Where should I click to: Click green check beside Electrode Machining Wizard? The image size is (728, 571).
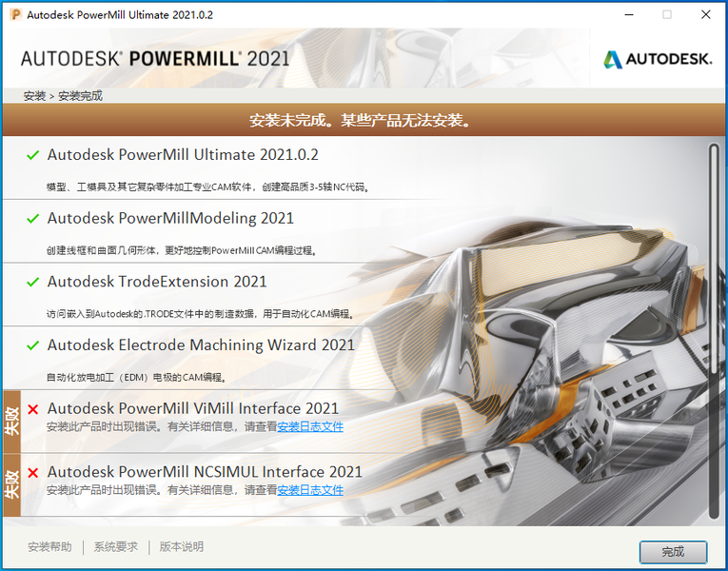click(33, 345)
